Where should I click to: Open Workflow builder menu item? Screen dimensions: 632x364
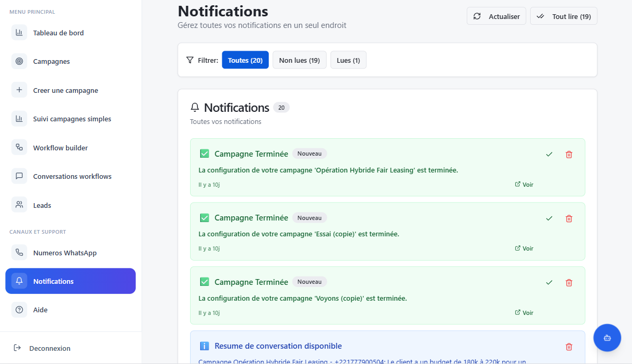[x=71, y=148]
